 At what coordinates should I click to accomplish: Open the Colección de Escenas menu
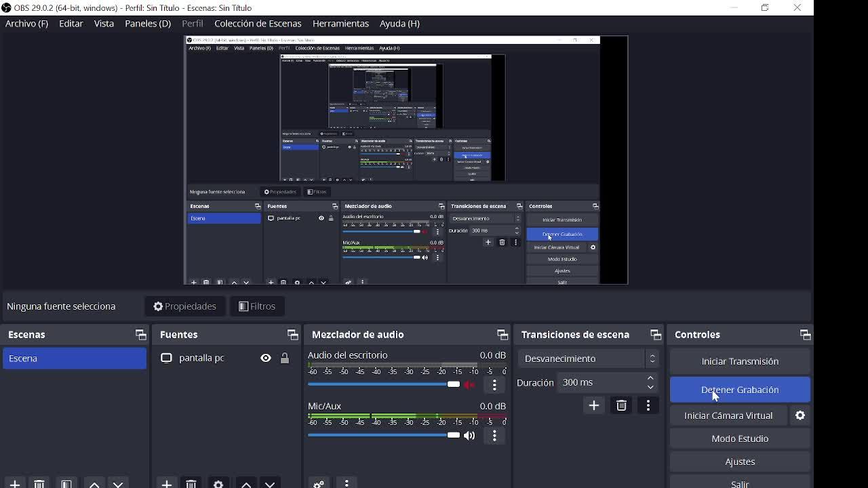coord(258,24)
